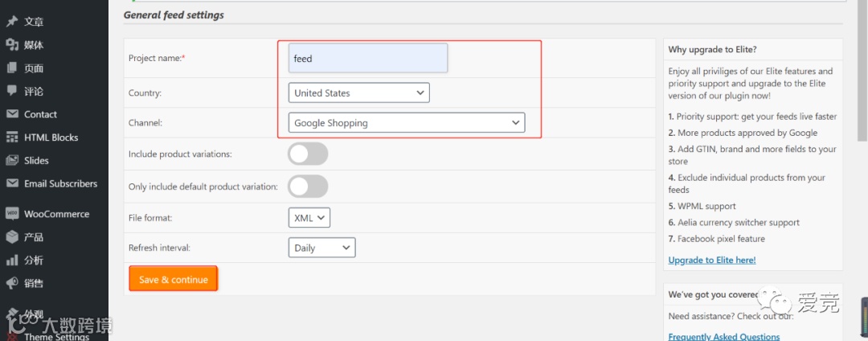
Task: Click the megaphone icon beside 销售
Action: [x=12, y=283]
